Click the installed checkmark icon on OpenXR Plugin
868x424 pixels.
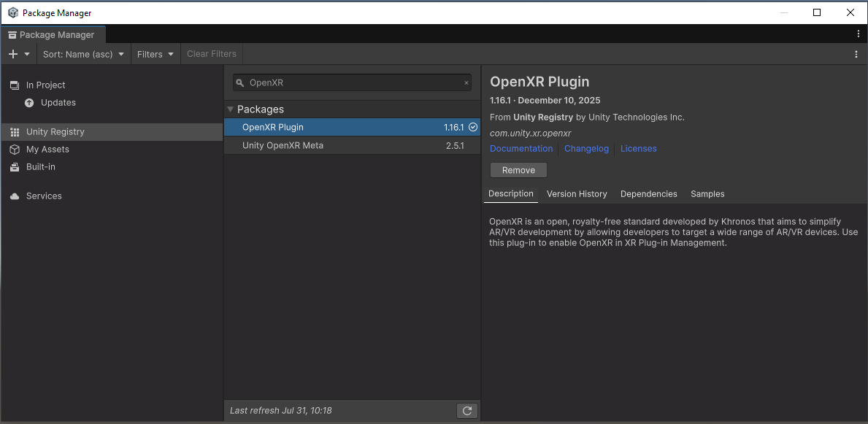(473, 127)
